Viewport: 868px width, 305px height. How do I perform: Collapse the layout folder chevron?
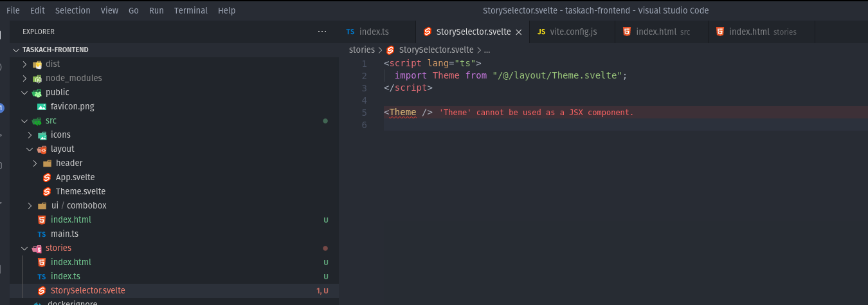[30, 149]
